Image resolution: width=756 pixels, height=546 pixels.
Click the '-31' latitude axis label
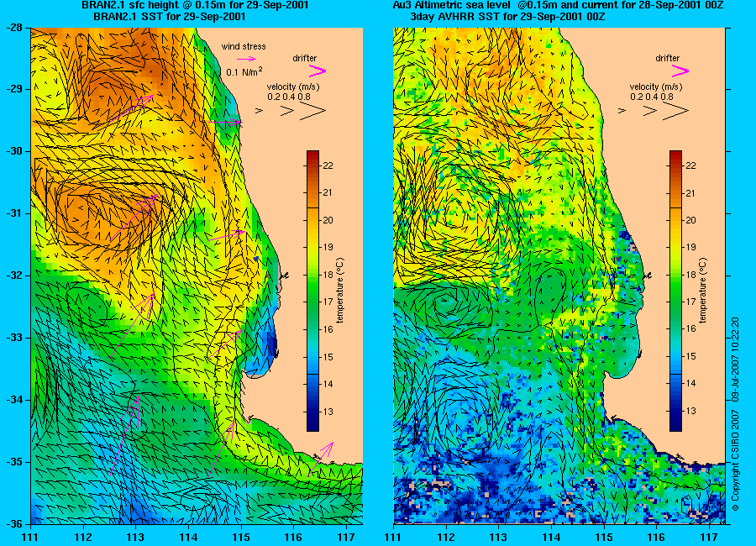click(14, 213)
